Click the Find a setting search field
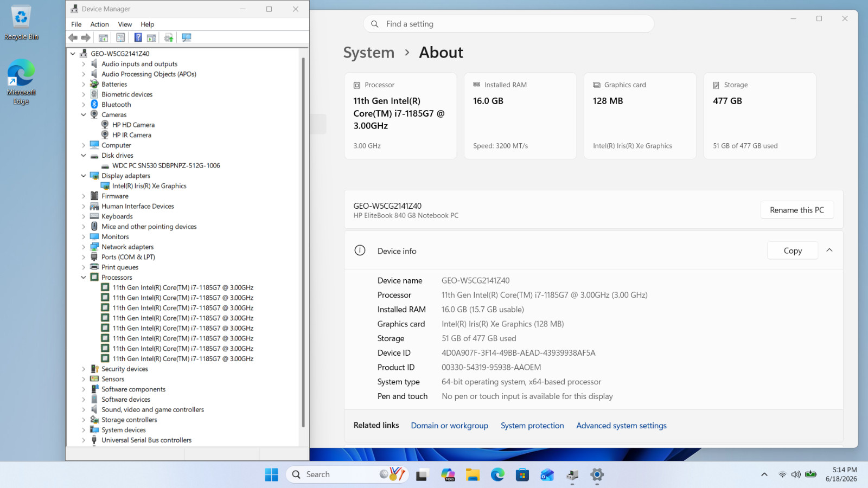The image size is (868, 488). pyautogui.click(x=508, y=24)
